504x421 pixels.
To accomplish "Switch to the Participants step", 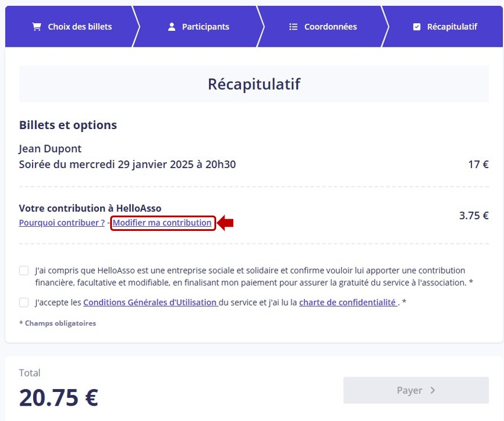I will pyautogui.click(x=198, y=27).
